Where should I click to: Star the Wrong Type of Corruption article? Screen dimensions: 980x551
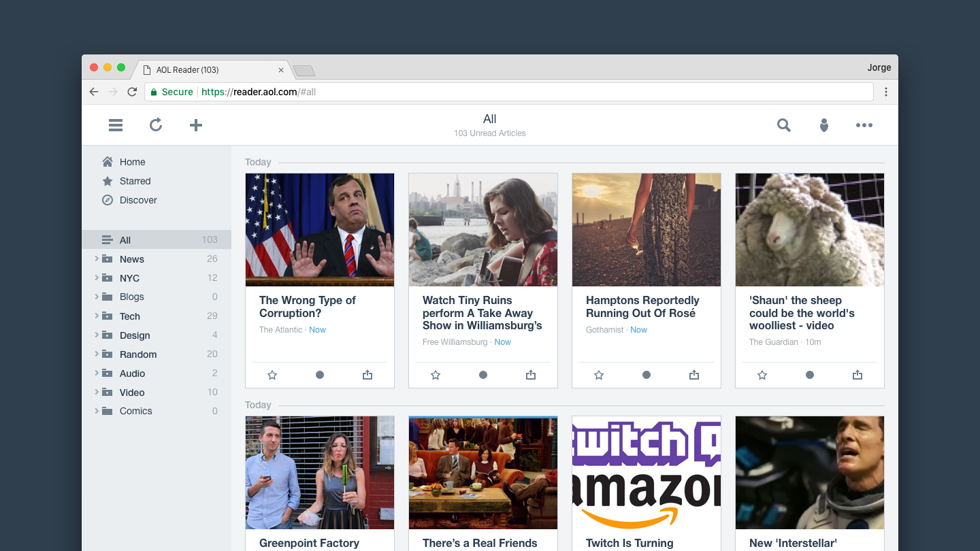tap(272, 375)
